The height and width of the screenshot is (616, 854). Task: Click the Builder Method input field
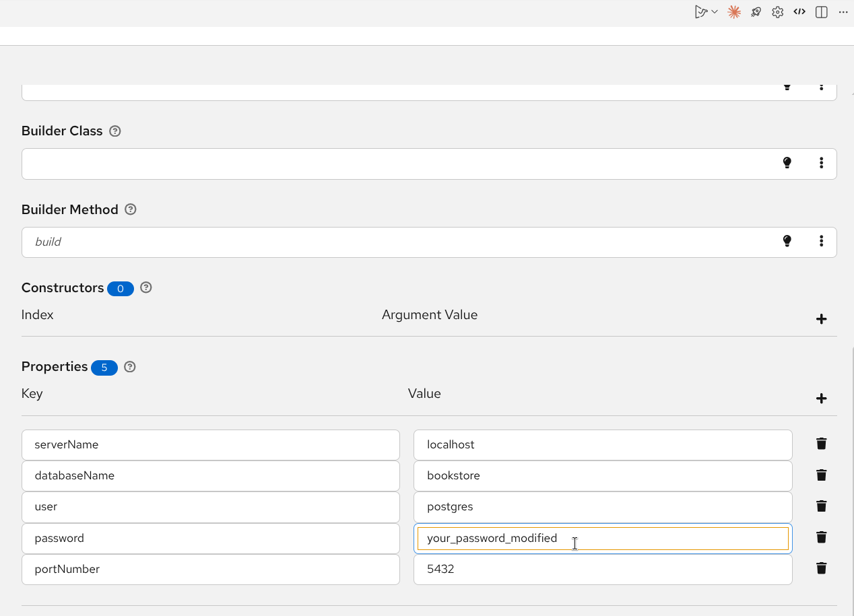tap(397, 242)
